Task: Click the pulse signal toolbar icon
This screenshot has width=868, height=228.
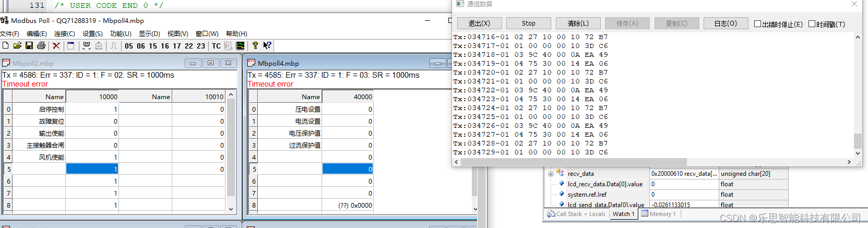Action: (114, 46)
